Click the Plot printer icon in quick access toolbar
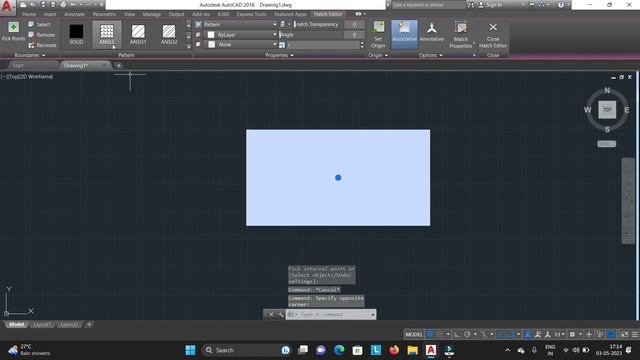The image size is (640, 360). [x=63, y=5]
